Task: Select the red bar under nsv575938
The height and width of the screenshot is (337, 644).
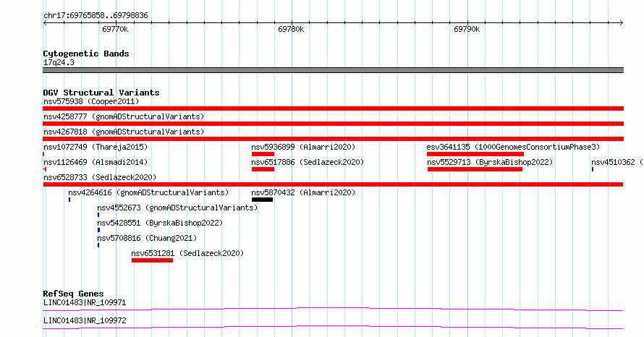Action: (333, 108)
